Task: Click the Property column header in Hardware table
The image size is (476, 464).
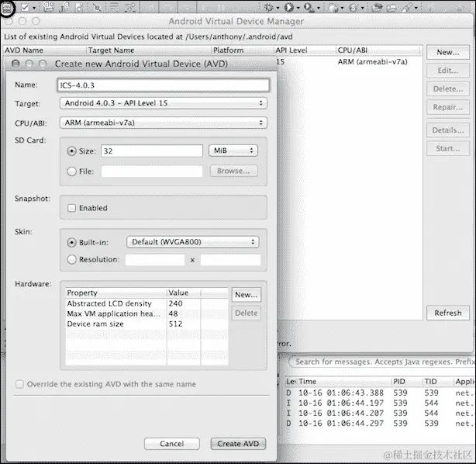Action: pos(116,293)
